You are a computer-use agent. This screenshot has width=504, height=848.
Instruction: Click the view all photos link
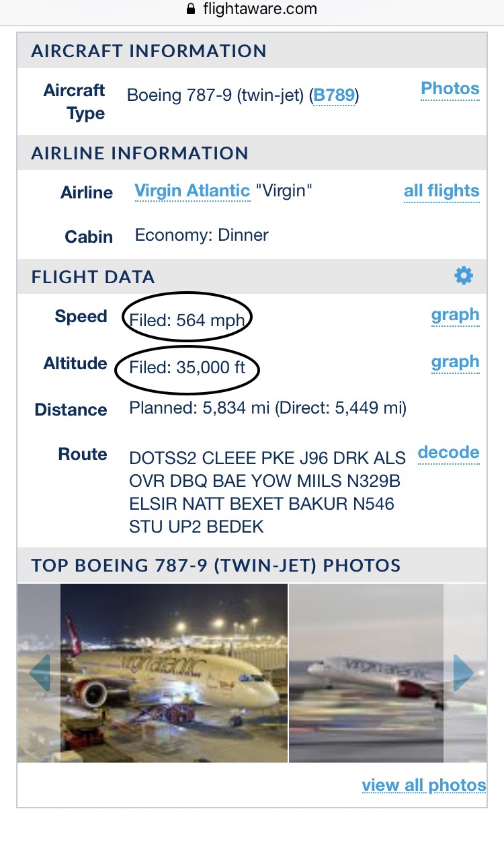point(423,785)
